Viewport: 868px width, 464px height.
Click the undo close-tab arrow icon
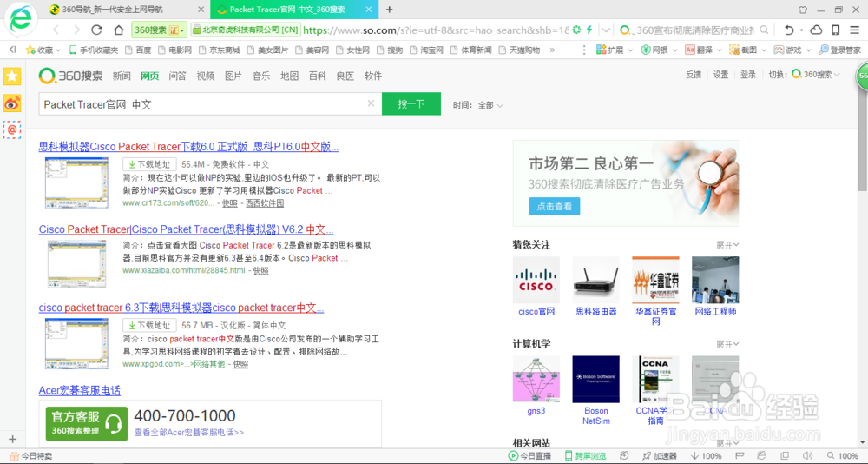(789, 30)
